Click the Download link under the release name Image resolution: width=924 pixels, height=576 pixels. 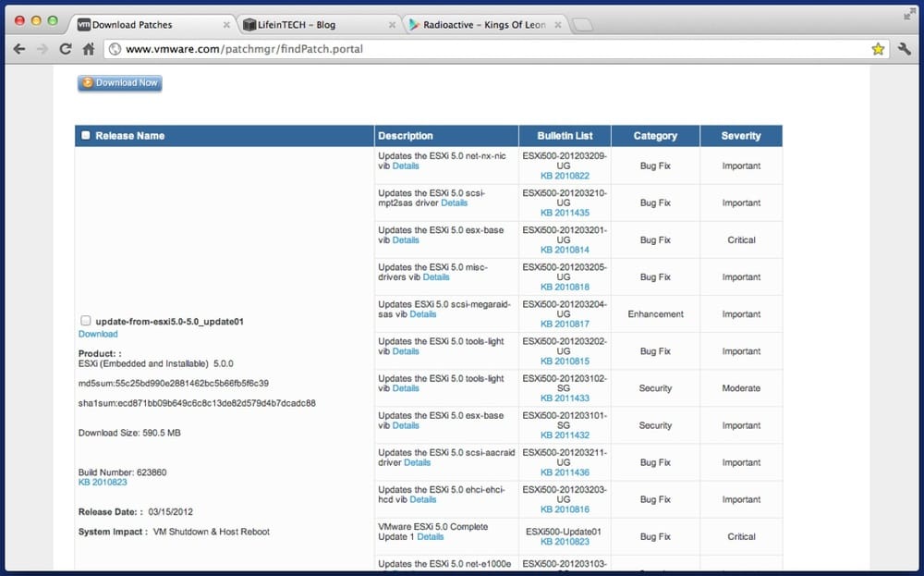click(98, 334)
